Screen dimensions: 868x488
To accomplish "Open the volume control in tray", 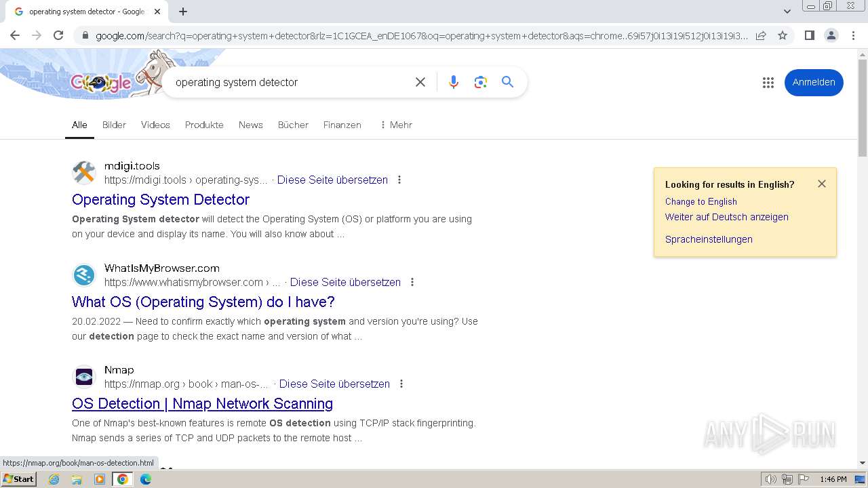I will 771,479.
